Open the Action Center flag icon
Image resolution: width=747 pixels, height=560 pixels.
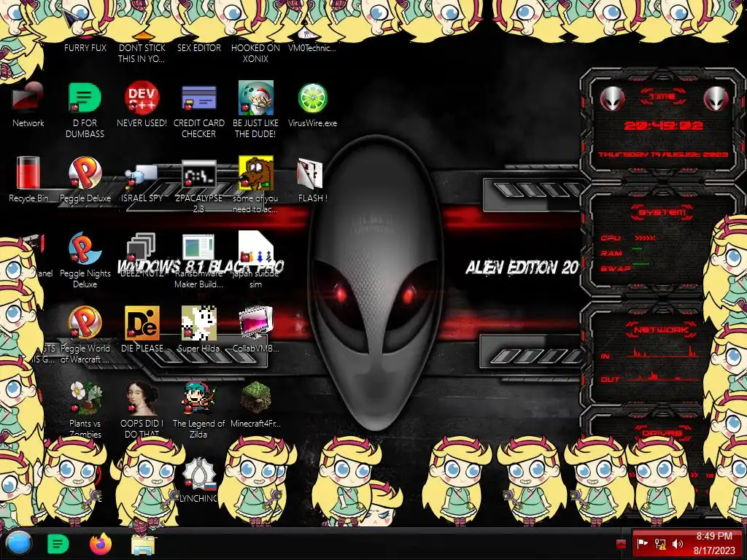[642, 543]
